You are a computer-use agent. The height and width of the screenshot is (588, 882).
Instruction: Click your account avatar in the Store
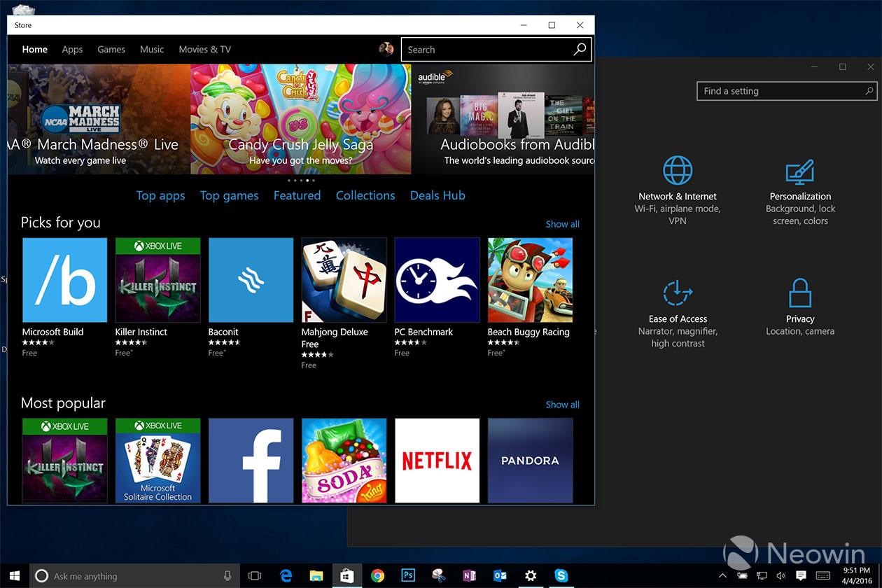click(386, 48)
